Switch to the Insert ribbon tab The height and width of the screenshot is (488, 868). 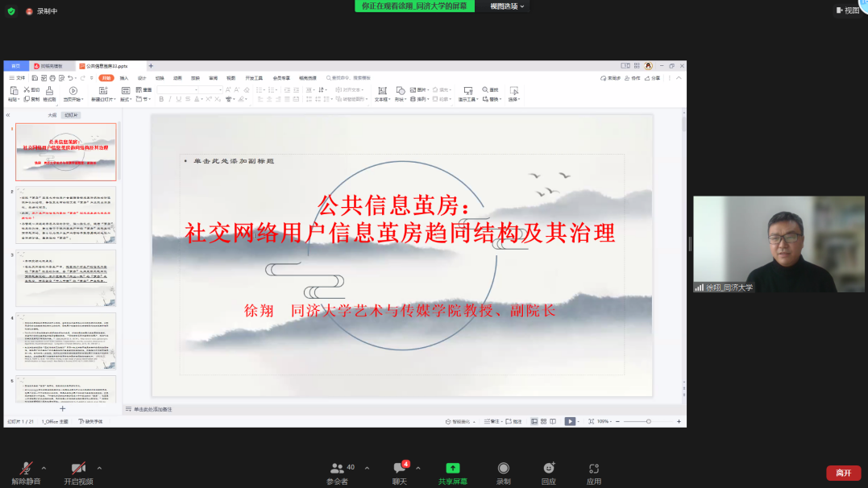(x=124, y=78)
